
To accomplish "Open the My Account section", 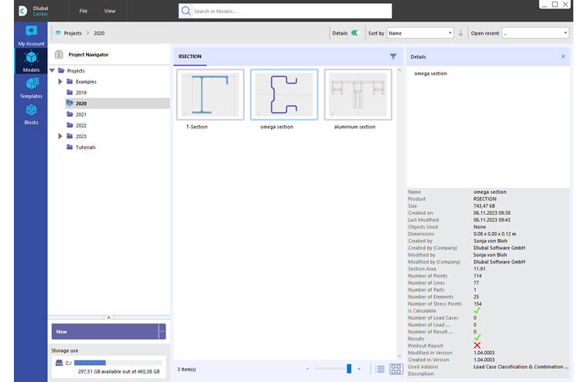I will point(31,36).
